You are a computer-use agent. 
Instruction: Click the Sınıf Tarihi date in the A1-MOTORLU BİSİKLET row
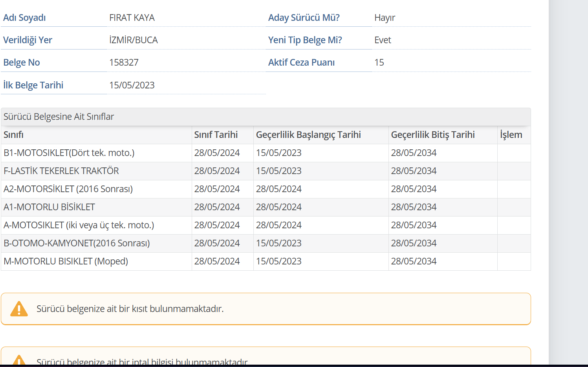pos(217,207)
